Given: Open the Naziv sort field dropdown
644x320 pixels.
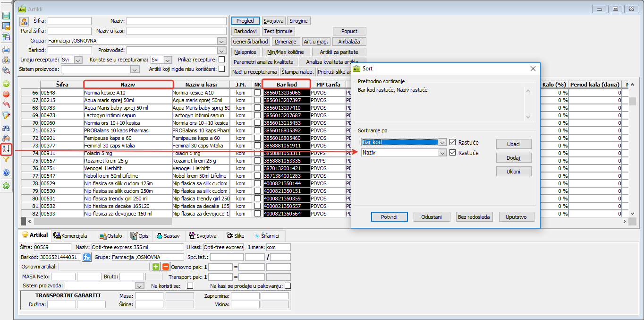Looking at the screenshot, I should click(442, 153).
